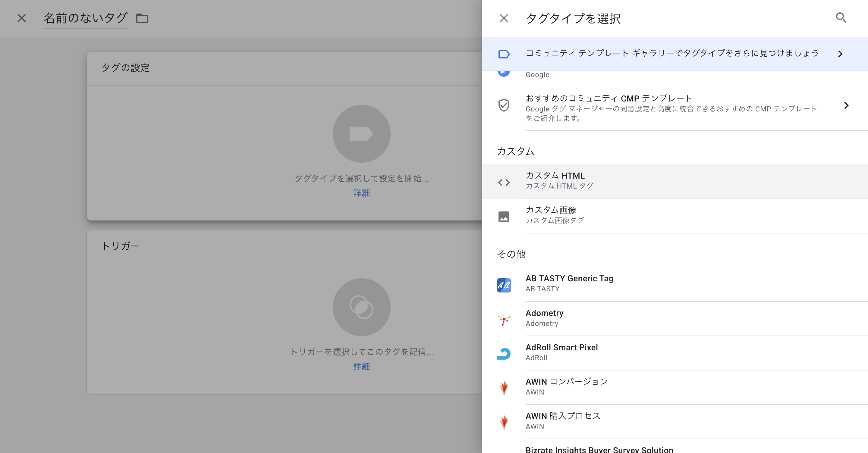
Task: Close the タグタイプを選択 panel
Action: (x=504, y=18)
